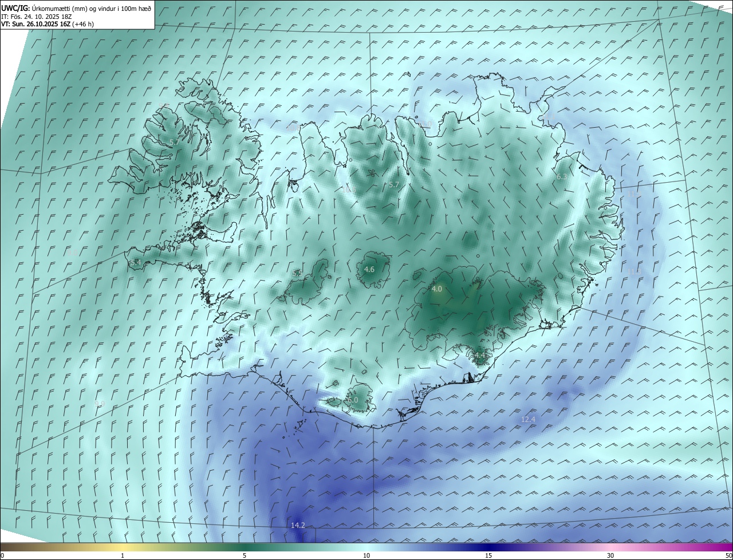
Task: Click the 6.3 value in northeast Iceland
Action: pyautogui.click(x=562, y=177)
